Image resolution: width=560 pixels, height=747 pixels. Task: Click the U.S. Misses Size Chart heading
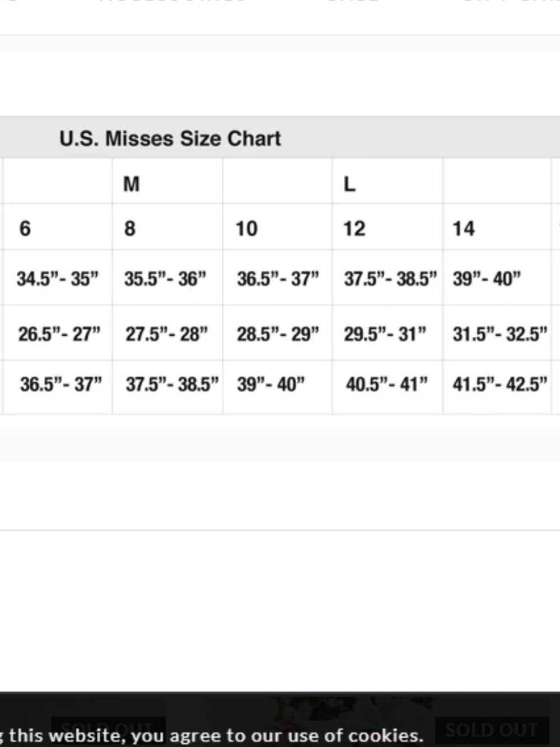click(x=170, y=138)
